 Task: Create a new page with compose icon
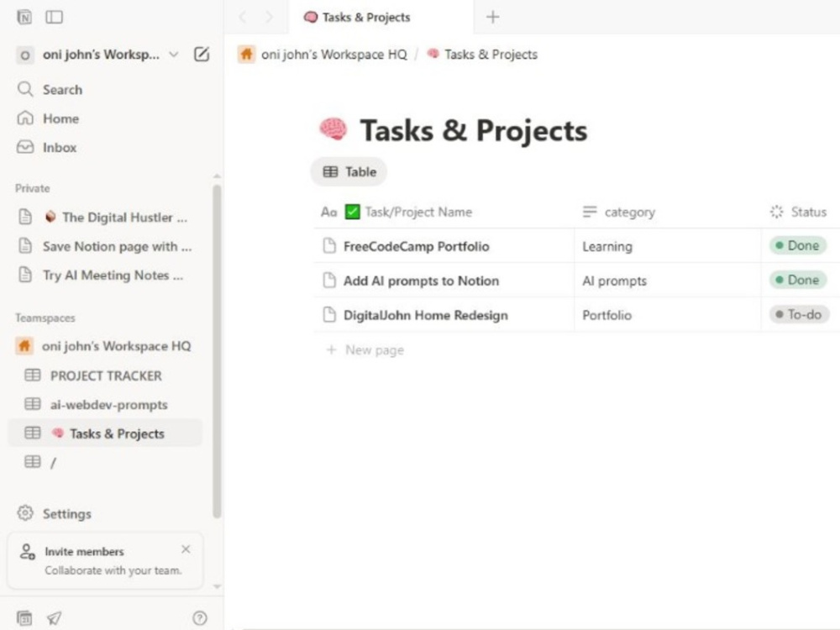pos(202,54)
